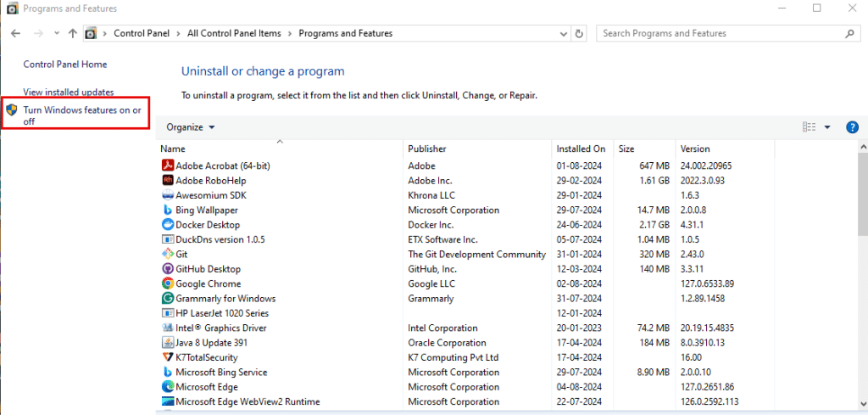The width and height of the screenshot is (868, 415).
Task: Open the Organize dropdown menu
Action: [191, 127]
